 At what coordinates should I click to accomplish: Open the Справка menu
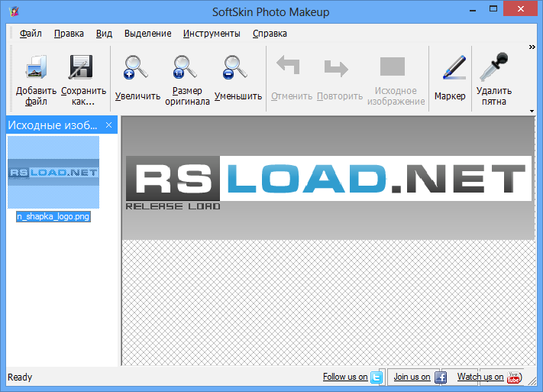(x=270, y=34)
